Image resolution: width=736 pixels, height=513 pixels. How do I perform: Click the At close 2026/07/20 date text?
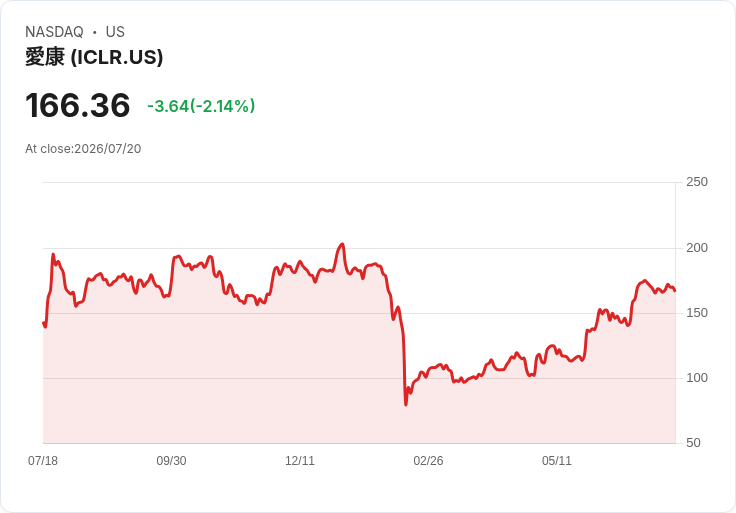pyautogui.click(x=83, y=149)
